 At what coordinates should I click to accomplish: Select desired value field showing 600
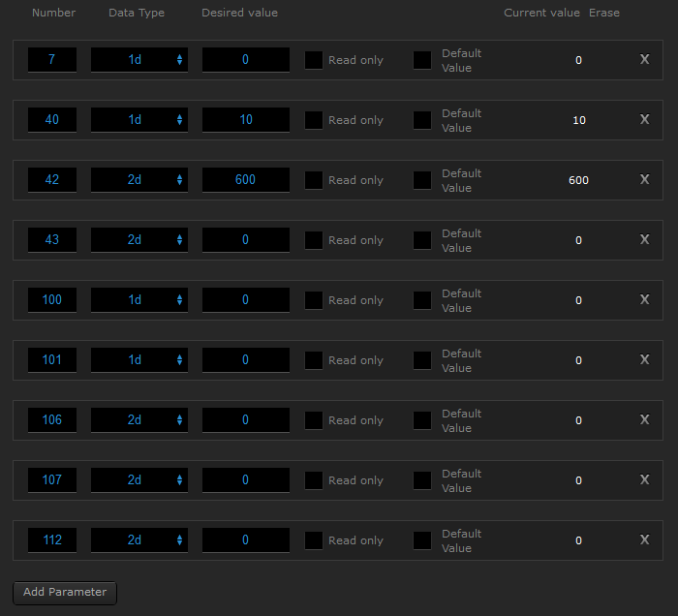[x=246, y=180]
